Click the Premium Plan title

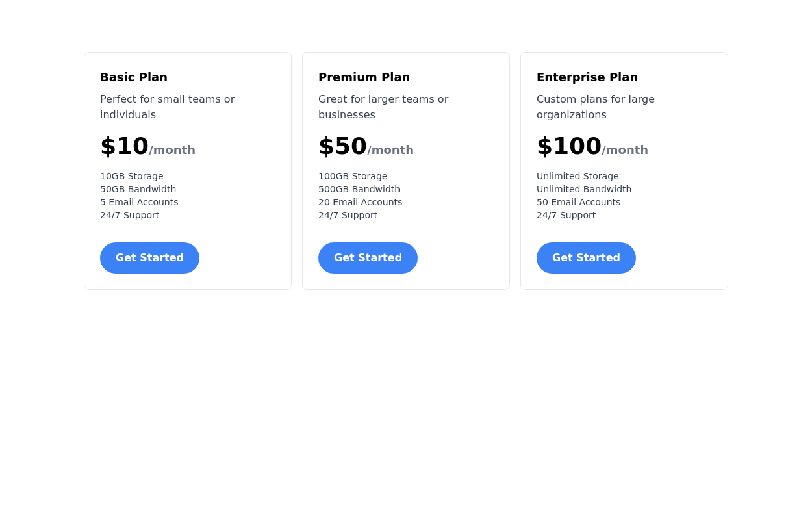(364, 77)
